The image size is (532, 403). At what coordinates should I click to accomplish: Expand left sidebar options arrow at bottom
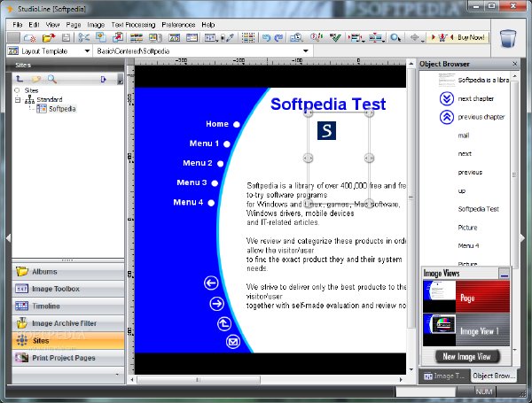point(117,375)
